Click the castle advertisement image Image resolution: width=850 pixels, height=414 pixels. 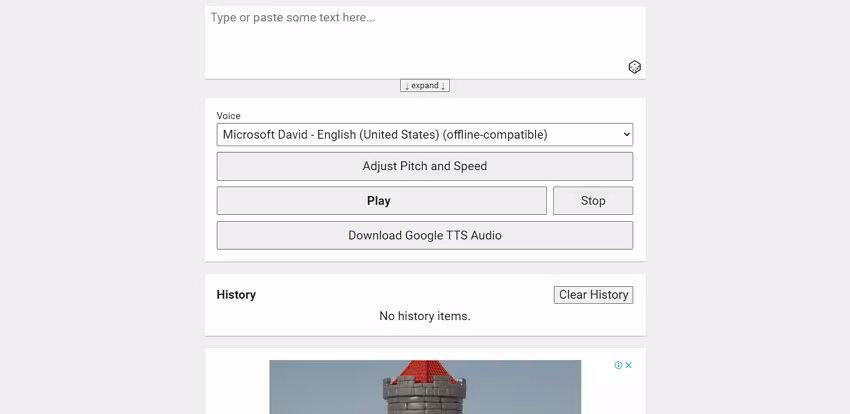point(425,388)
